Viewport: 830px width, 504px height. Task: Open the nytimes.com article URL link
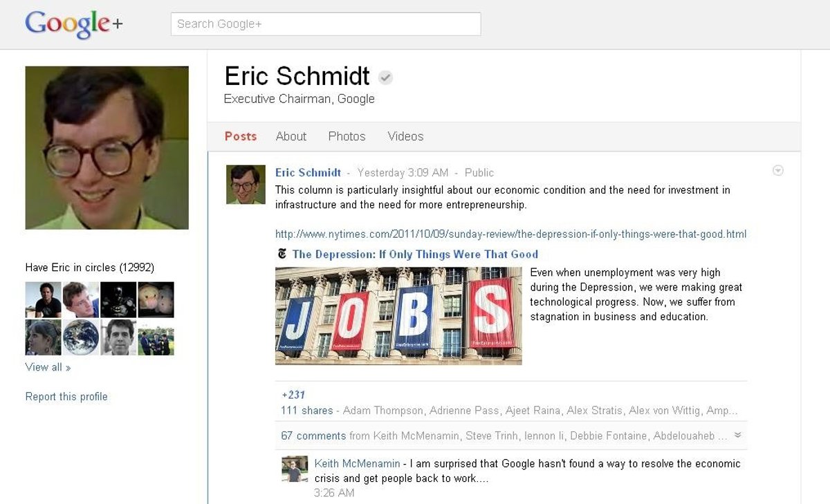(510, 234)
